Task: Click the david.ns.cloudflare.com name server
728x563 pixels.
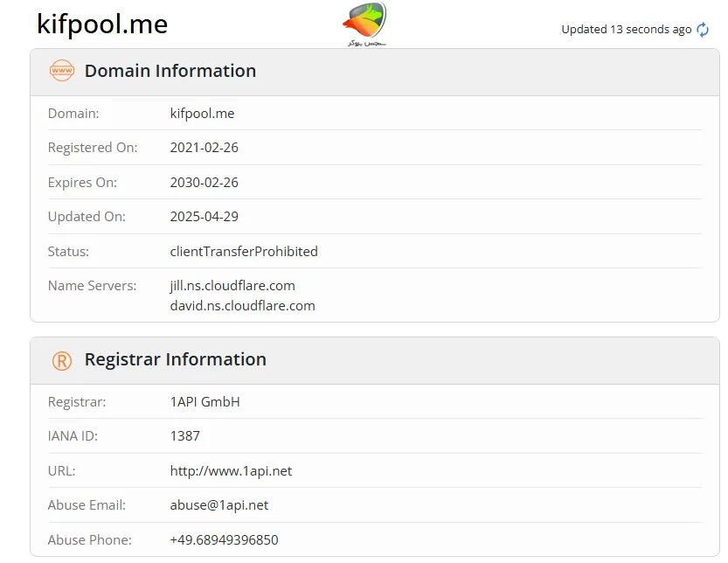Action: pos(242,306)
